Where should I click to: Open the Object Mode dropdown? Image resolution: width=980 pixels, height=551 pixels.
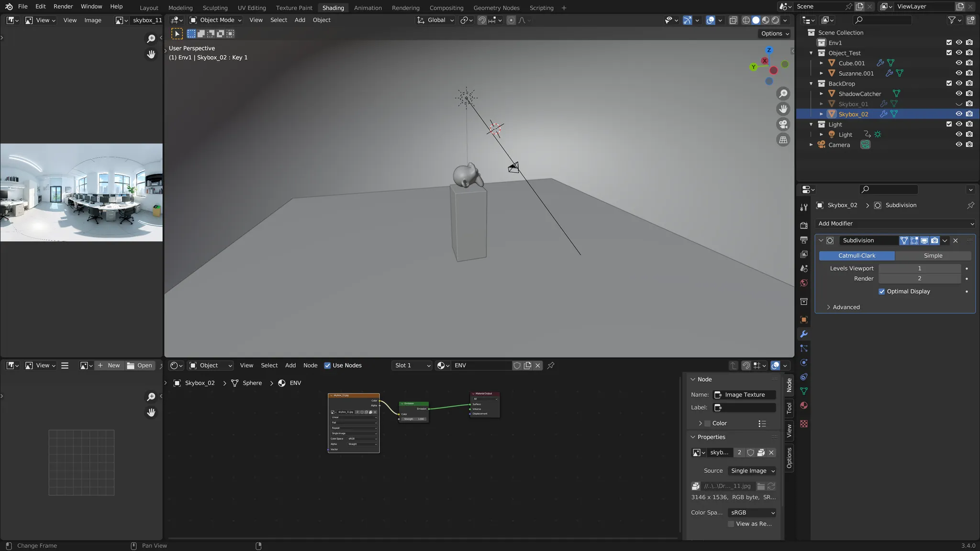coord(216,20)
